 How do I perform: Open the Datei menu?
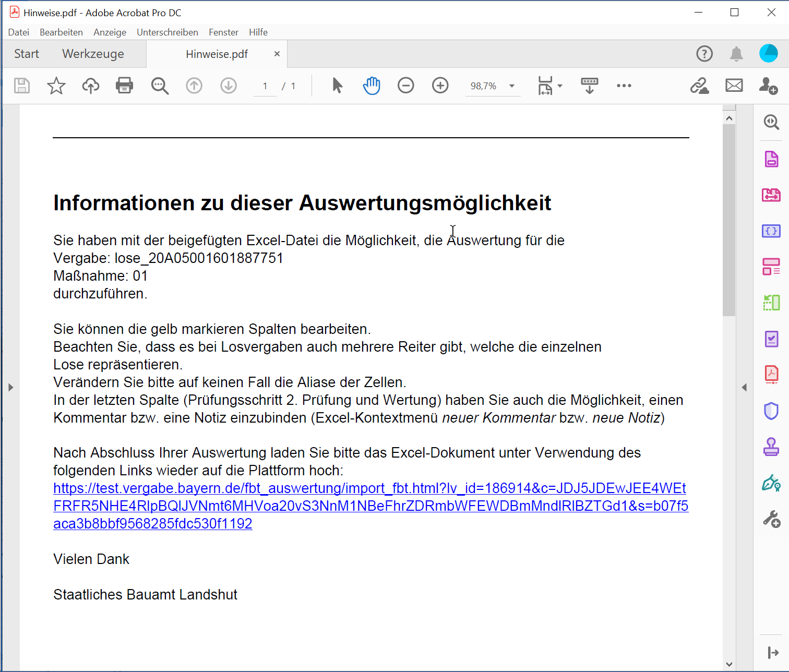pyautogui.click(x=19, y=32)
